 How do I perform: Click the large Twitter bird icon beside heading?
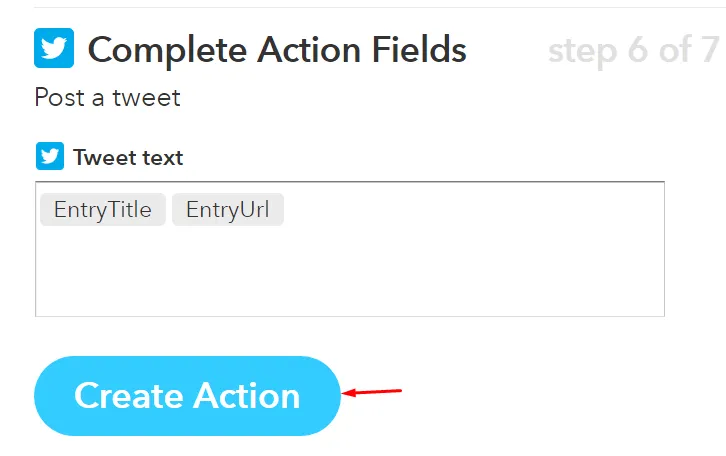54,48
